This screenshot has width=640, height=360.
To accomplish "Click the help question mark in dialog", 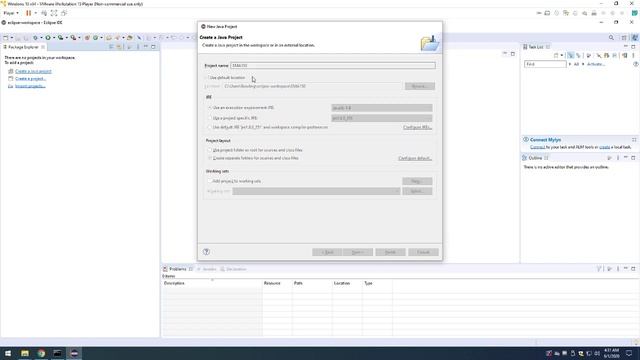I will pyautogui.click(x=206, y=252).
